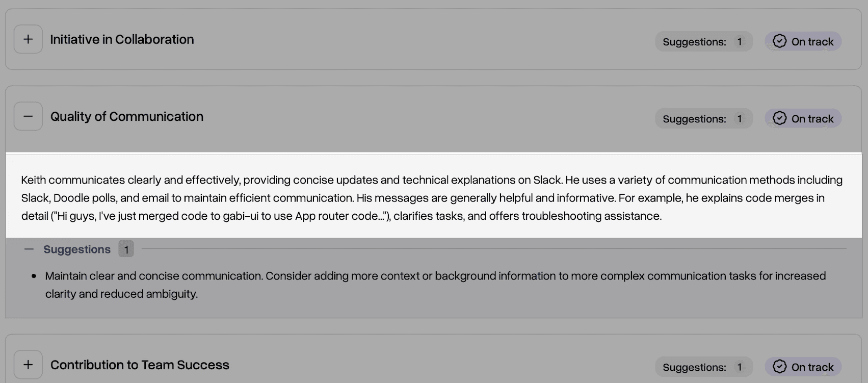Open Suggestions badge for Quality of Communication
868x383 pixels.
point(704,119)
